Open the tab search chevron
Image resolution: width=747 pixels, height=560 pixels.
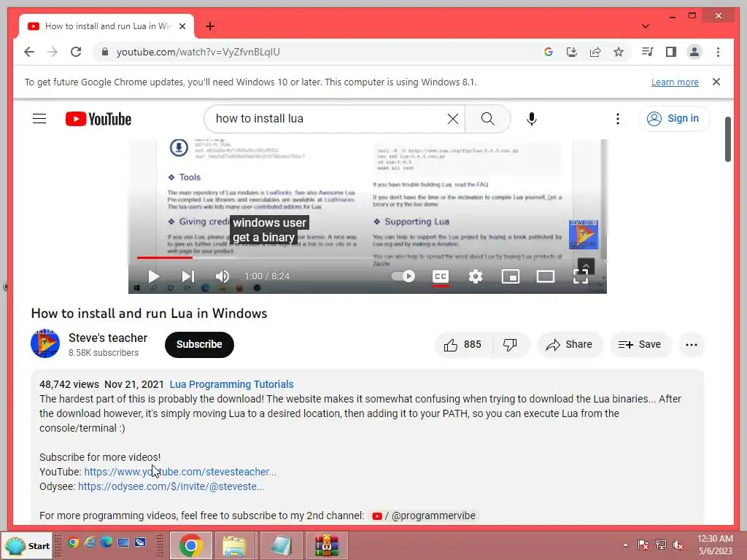point(646,26)
